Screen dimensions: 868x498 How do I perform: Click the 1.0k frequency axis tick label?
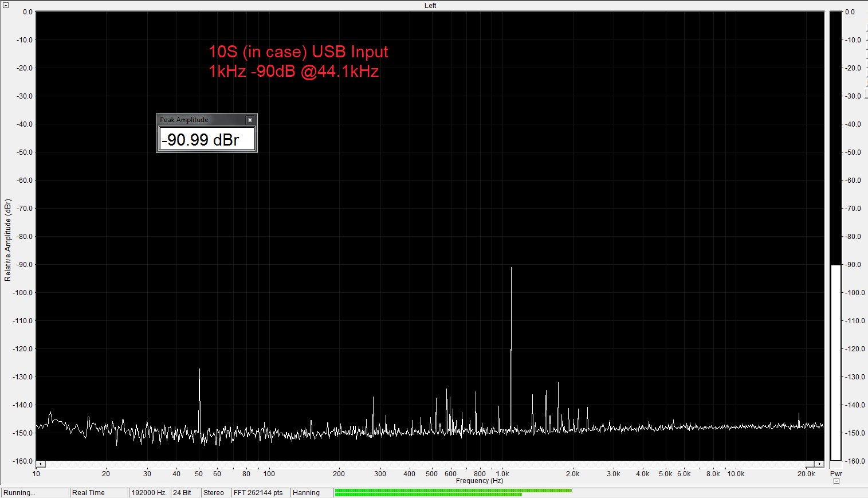pos(503,473)
